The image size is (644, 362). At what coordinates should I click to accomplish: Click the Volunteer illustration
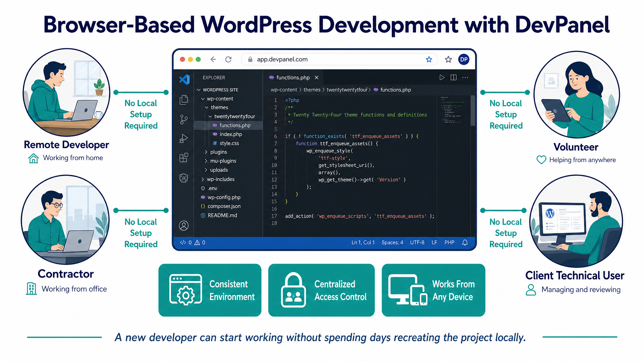pyautogui.click(x=577, y=95)
